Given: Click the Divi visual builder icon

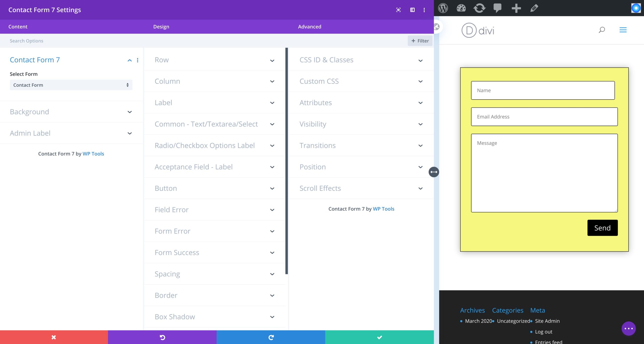Looking at the screenshot, I should (636, 8).
